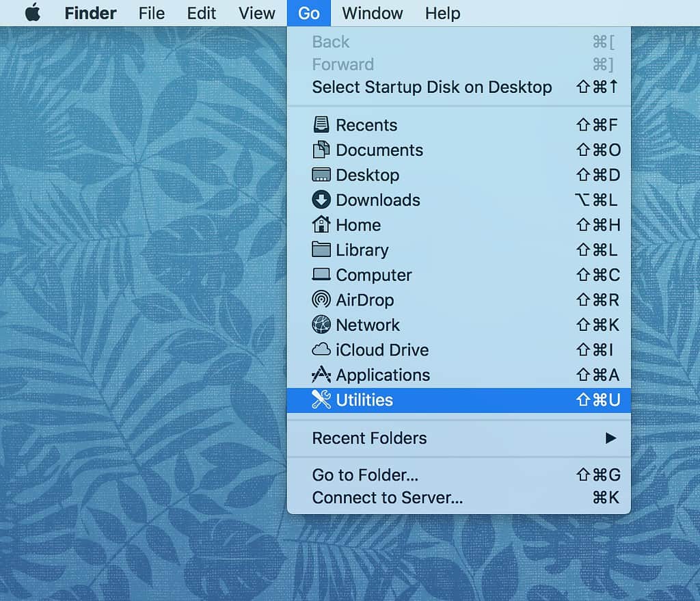This screenshot has height=601, width=700.
Task: Select the Recents menu label
Action: click(x=366, y=125)
